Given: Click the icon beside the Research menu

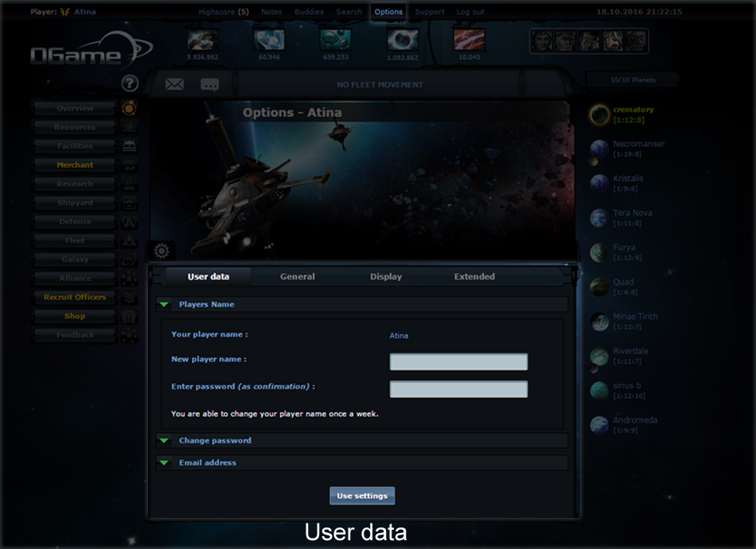Looking at the screenshot, I should click(129, 184).
